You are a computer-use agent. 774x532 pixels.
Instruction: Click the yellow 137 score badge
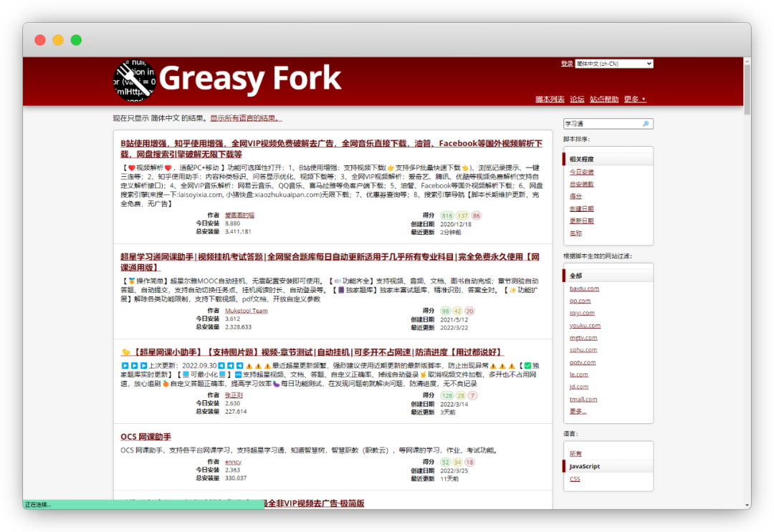click(x=462, y=216)
